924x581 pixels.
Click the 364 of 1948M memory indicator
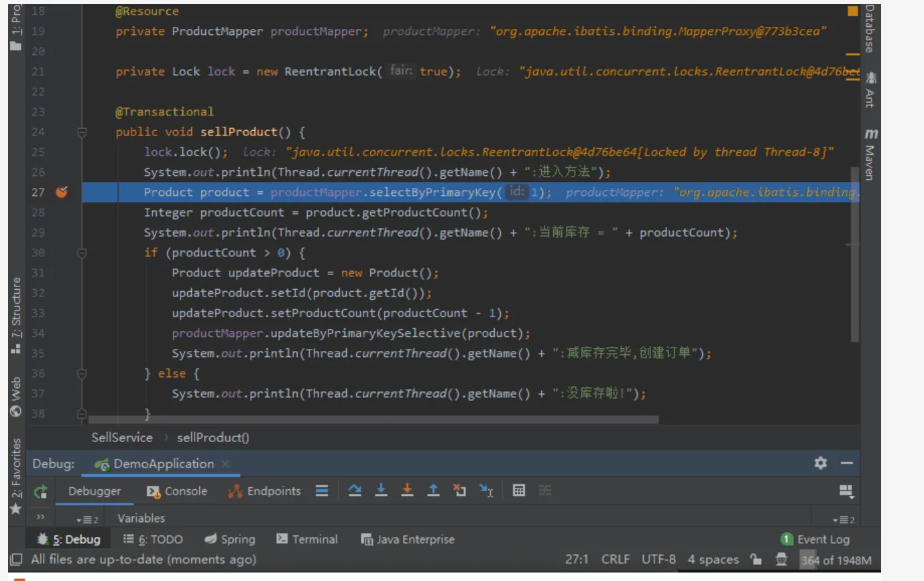point(836,560)
